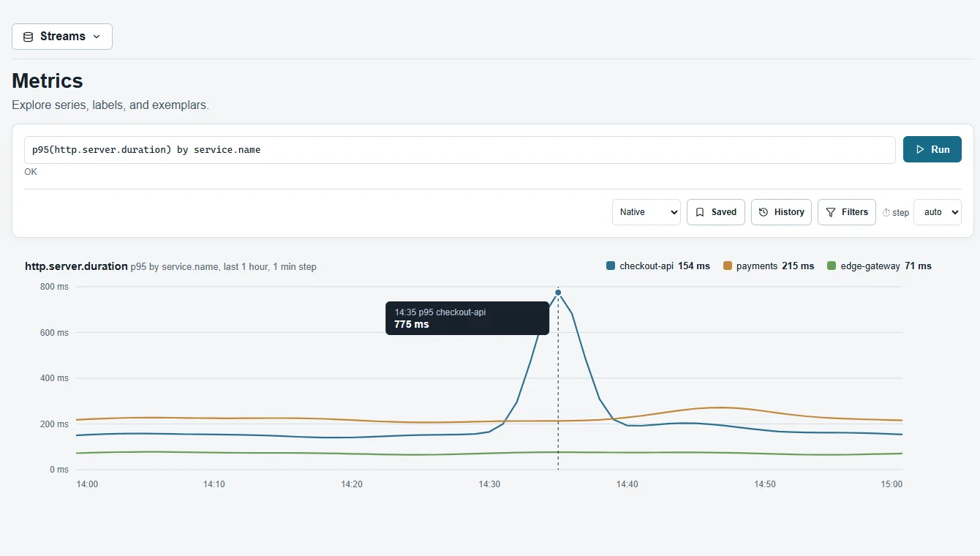Open the step auto dropdown
Viewport: 980px width, 556px height.
[937, 212]
